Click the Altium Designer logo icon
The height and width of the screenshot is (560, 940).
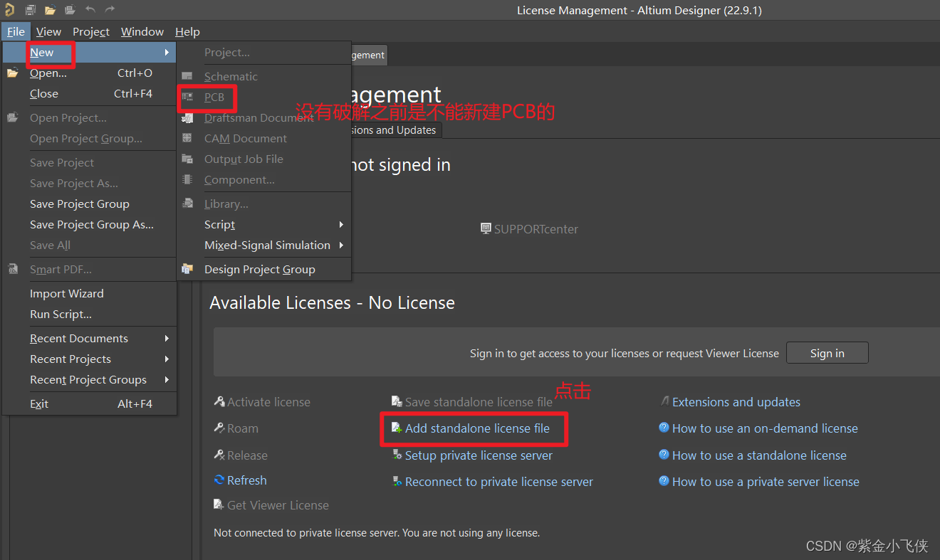coord(9,10)
